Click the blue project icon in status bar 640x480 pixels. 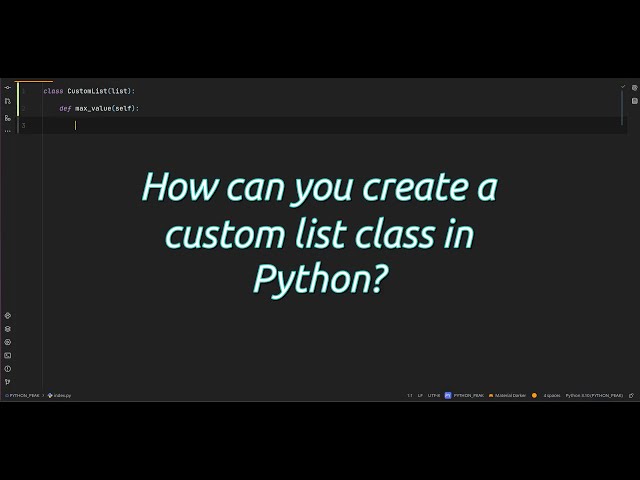coord(448,395)
